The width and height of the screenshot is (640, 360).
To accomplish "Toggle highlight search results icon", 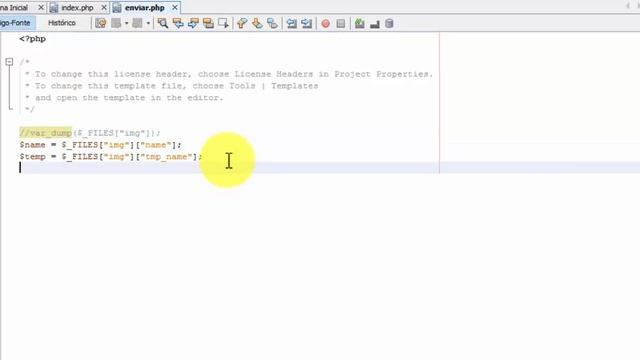I will (208, 23).
